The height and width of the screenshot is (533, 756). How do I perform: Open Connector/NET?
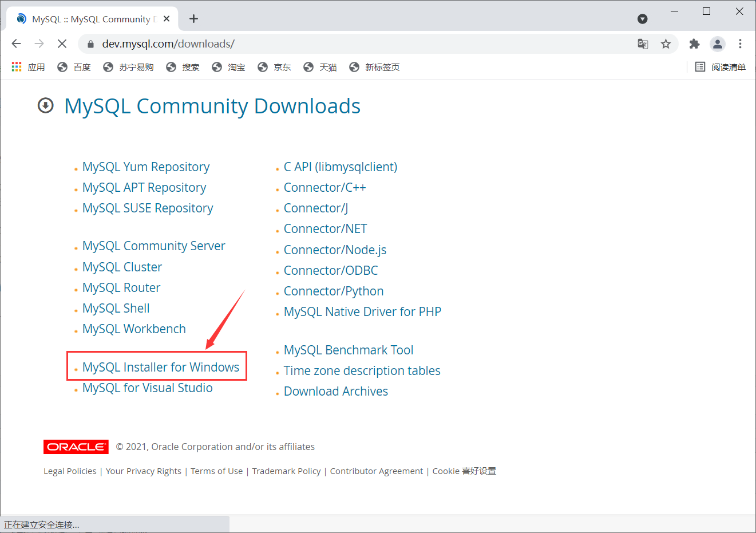click(325, 228)
